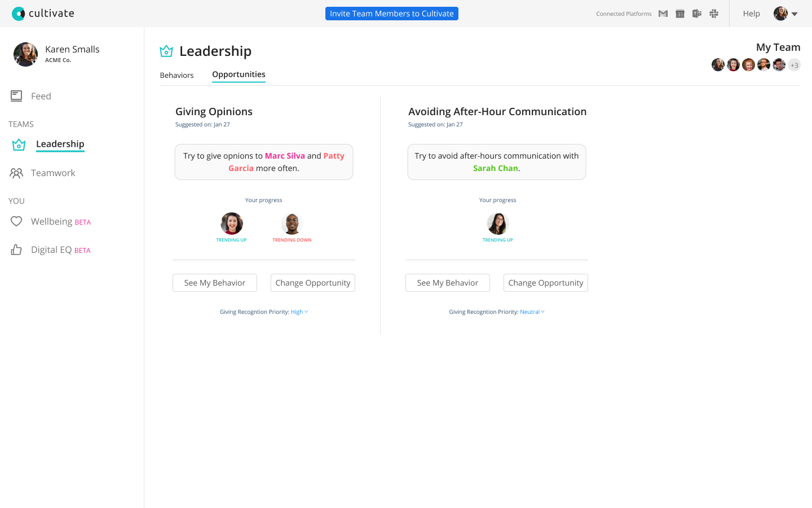The width and height of the screenshot is (812, 508).
Task: Select the Teamwork team icon in sidebar
Action: [x=17, y=173]
